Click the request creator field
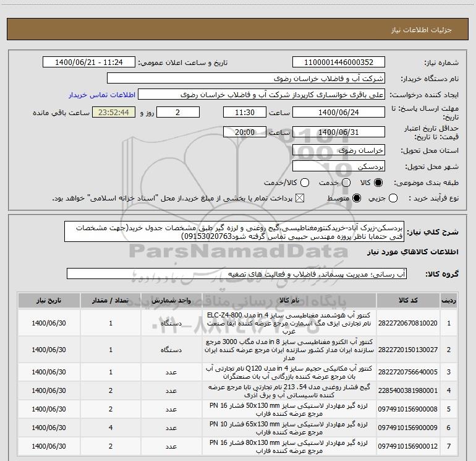476x461 pixels. coord(261,95)
